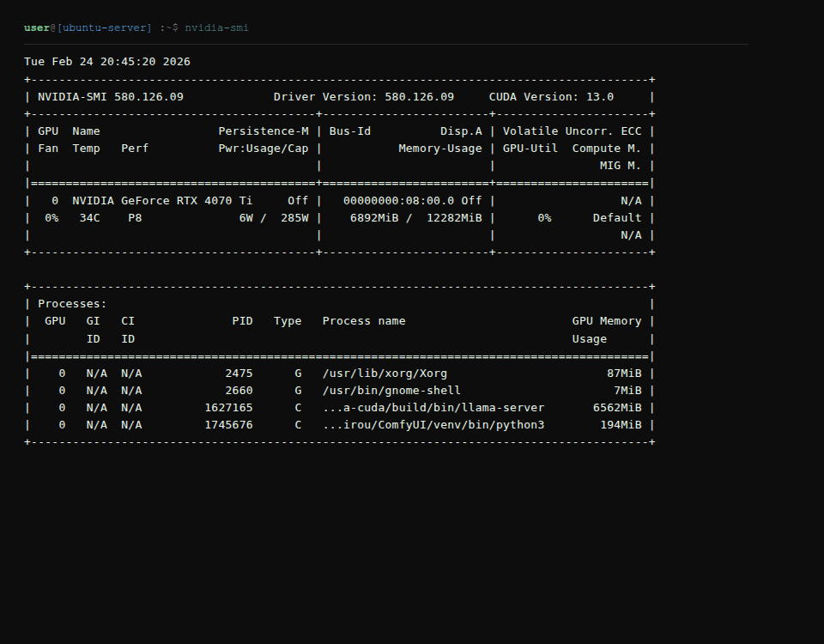Click PID '1627165' in process table

(228, 408)
